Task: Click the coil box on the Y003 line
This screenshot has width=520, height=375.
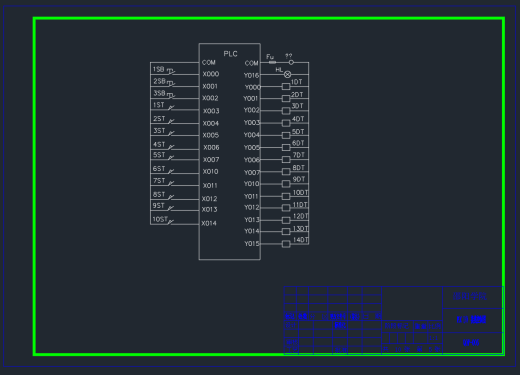Action: [x=286, y=123]
